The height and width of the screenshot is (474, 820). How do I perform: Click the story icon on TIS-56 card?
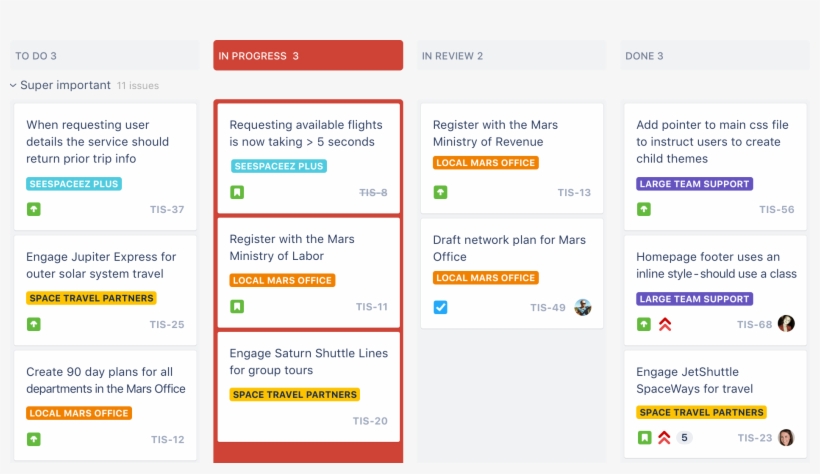tap(644, 209)
